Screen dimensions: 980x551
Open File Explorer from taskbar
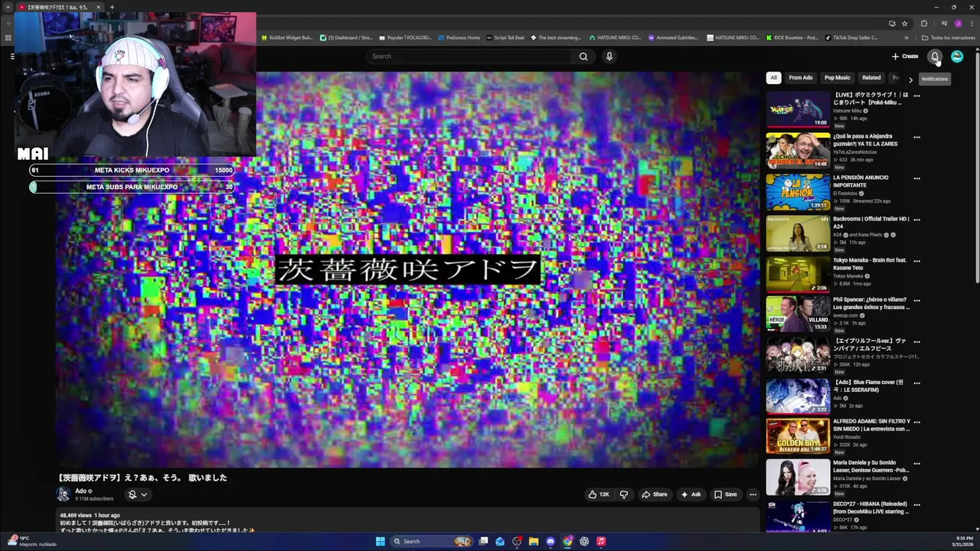pyautogui.click(x=534, y=541)
